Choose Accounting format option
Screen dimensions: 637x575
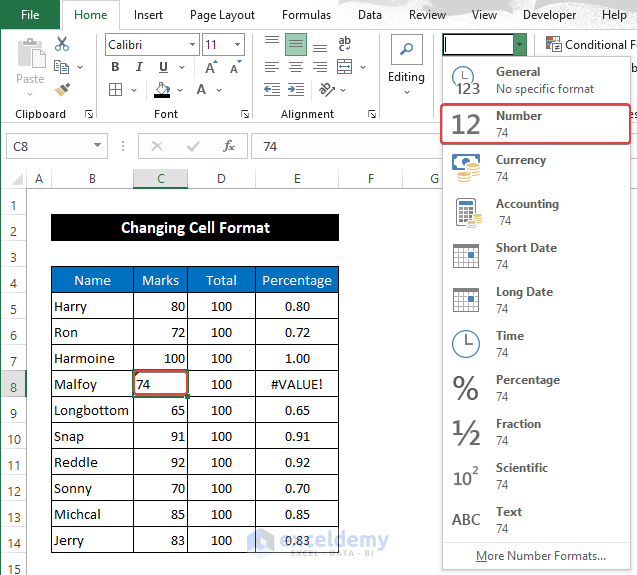coord(536,212)
